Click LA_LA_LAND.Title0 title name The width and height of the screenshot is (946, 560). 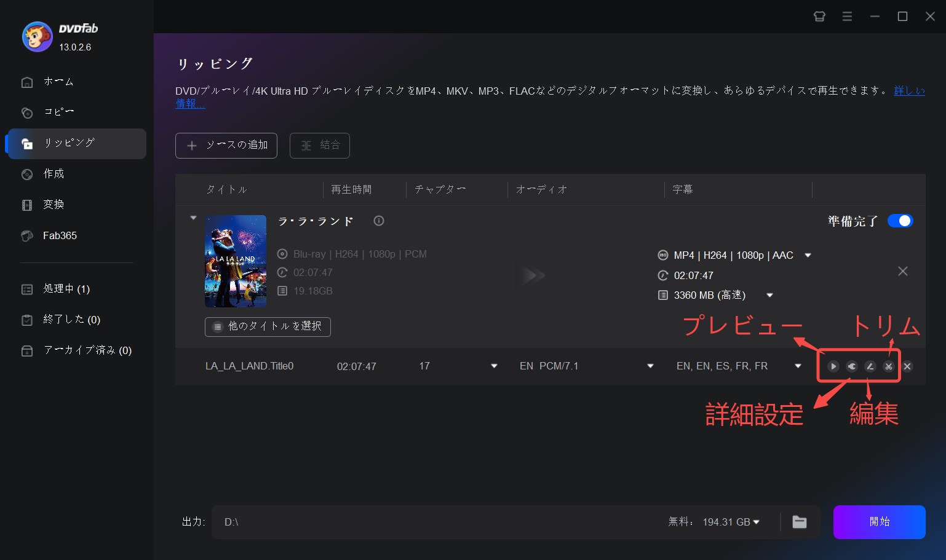(249, 366)
